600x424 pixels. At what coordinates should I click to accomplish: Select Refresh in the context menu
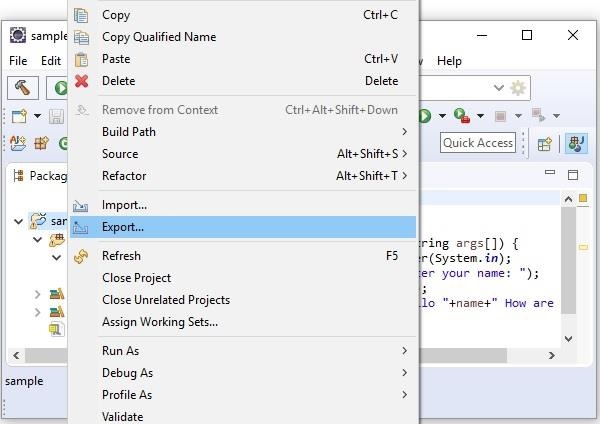coord(121,256)
